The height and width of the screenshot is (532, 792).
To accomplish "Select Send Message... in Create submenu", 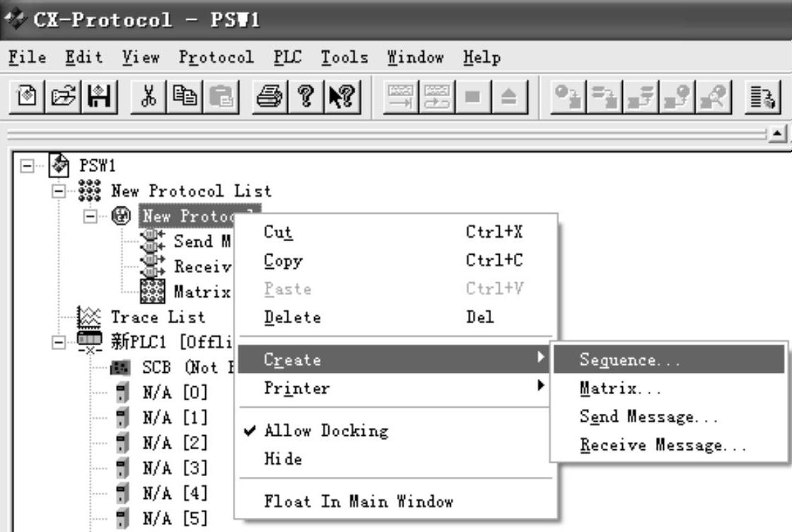I will point(669,417).
